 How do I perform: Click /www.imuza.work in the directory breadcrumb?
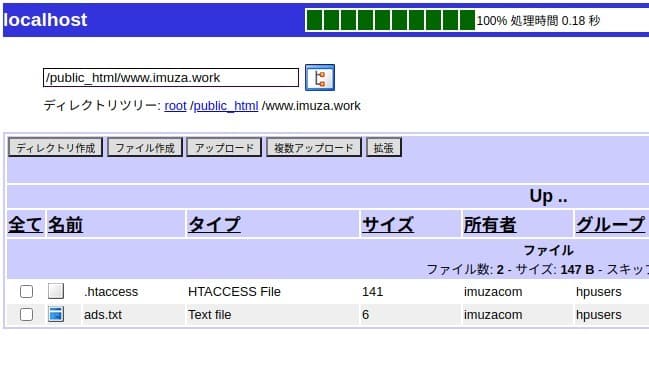pyautogui.click(x=311, y=106)
